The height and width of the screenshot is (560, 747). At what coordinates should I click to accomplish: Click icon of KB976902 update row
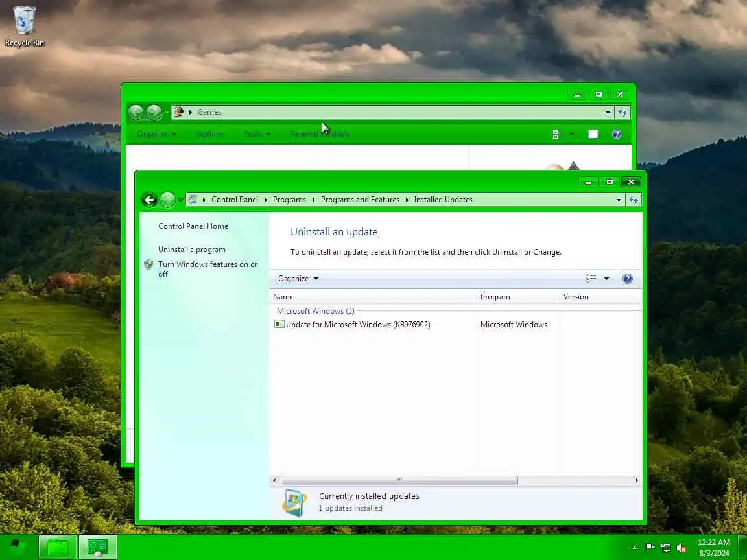pos(279,324)
